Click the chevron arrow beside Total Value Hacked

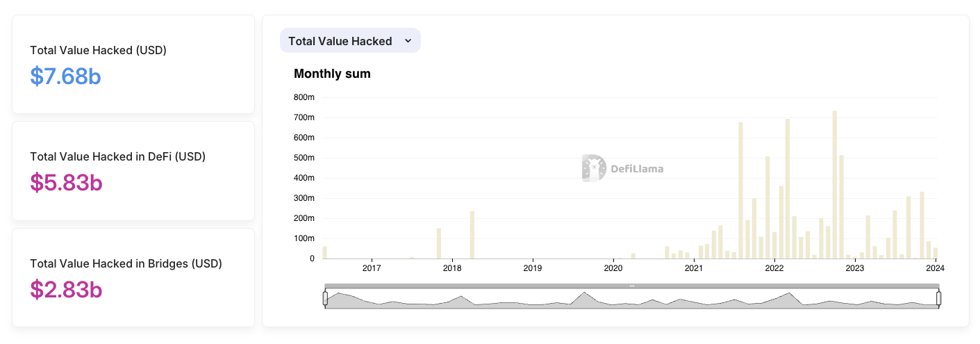[x=408, y=41]
